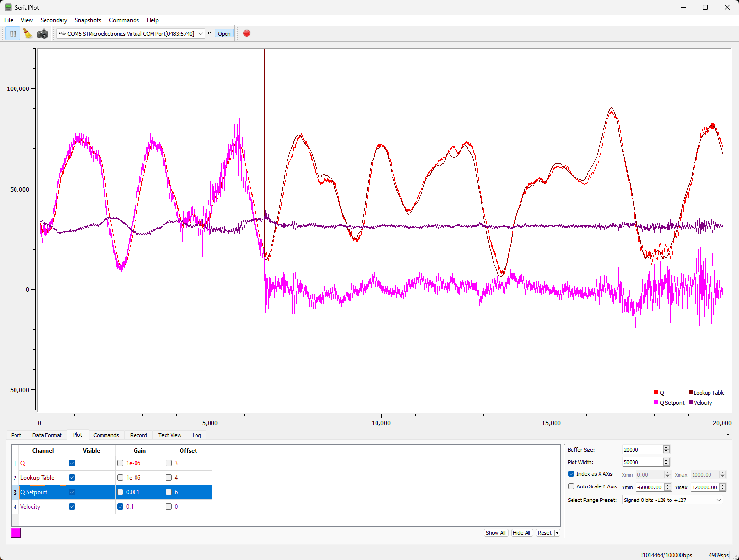This screenshot has height=560, width=739.
Task: Click the Clear plot broom icon
Action: click(x=28, y=33)
